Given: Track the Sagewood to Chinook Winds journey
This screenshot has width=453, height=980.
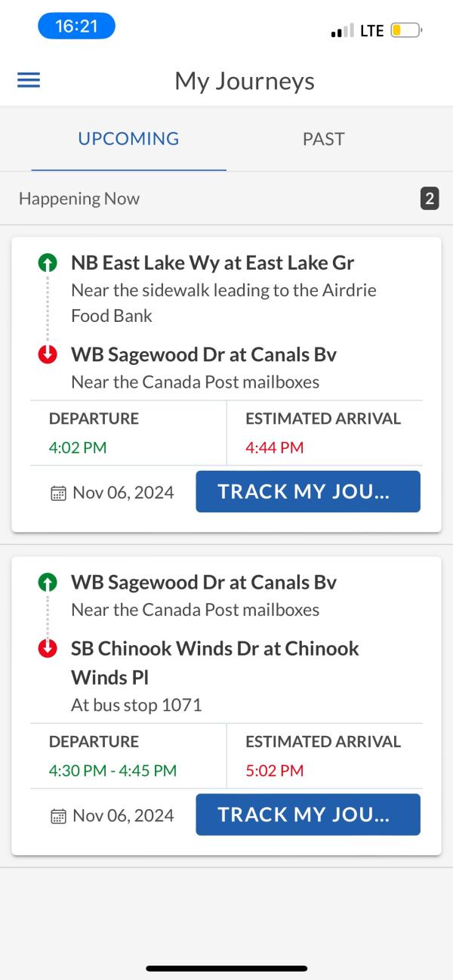Looking at the screenshot, I should (x=308, y=815).
